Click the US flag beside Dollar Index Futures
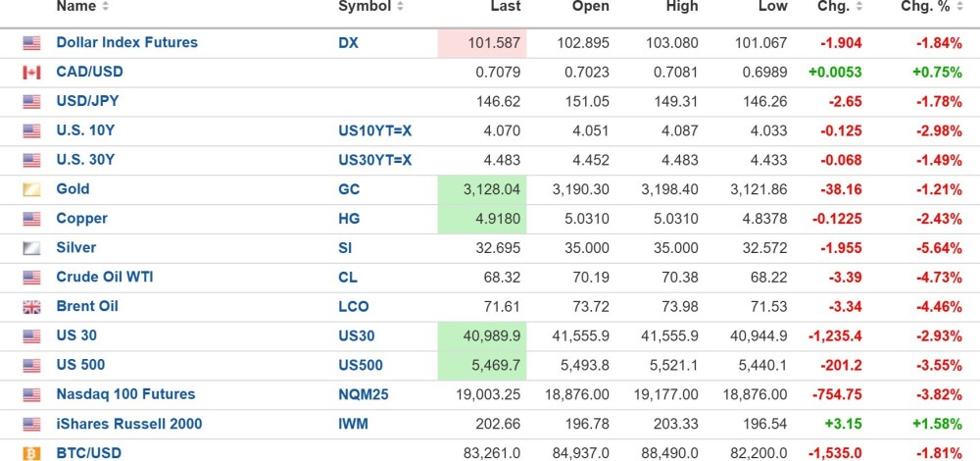This screenshot has height=461, width=980. point(31,43)
